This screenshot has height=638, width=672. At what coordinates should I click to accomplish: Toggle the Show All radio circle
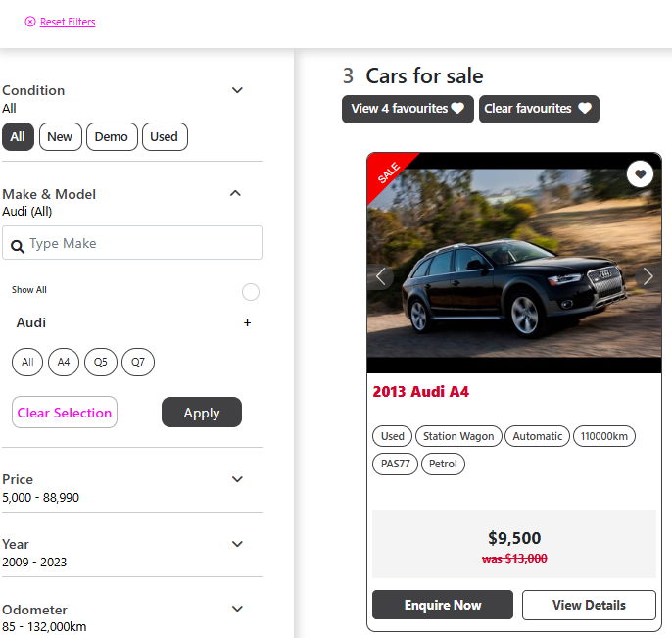click(250, 292)
